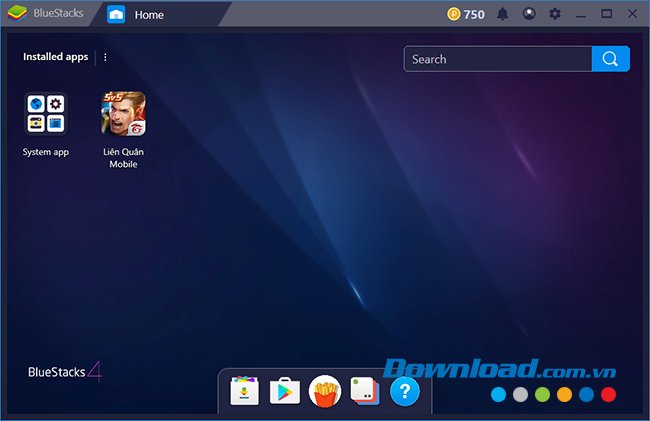Open the french fries app in dock
Screen dimensions: 650x421
point(325,391)
